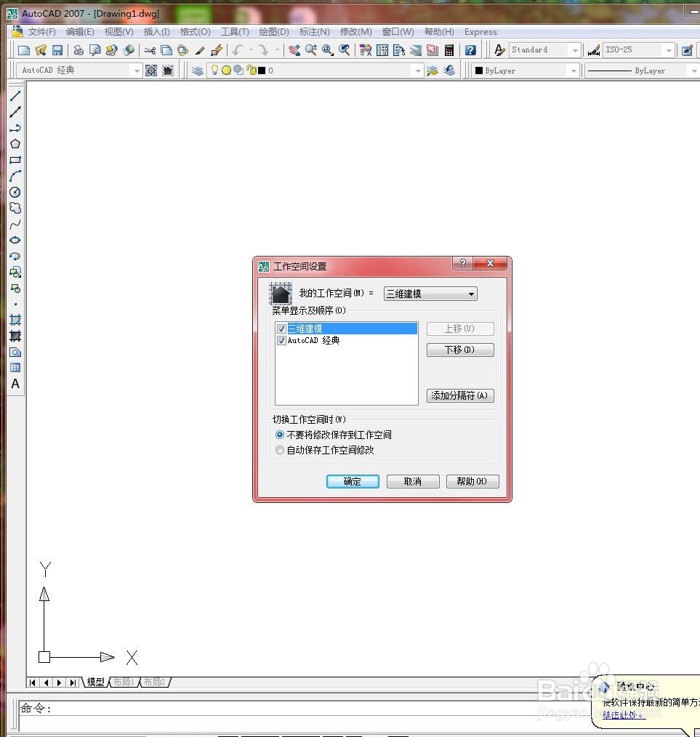700x737 pixels.
Task: Click the Cut scissors icon
Action: pyautogui.click(x=150, y=50)
